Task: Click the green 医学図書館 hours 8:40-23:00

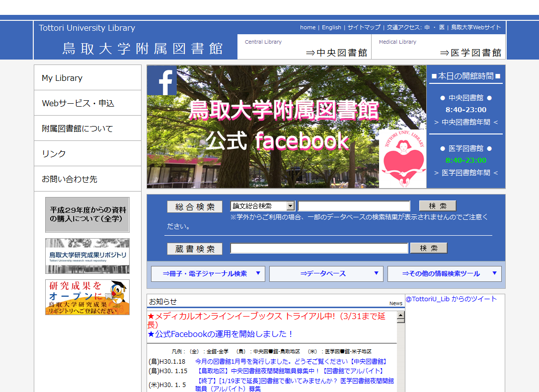Action: point(466,160)
